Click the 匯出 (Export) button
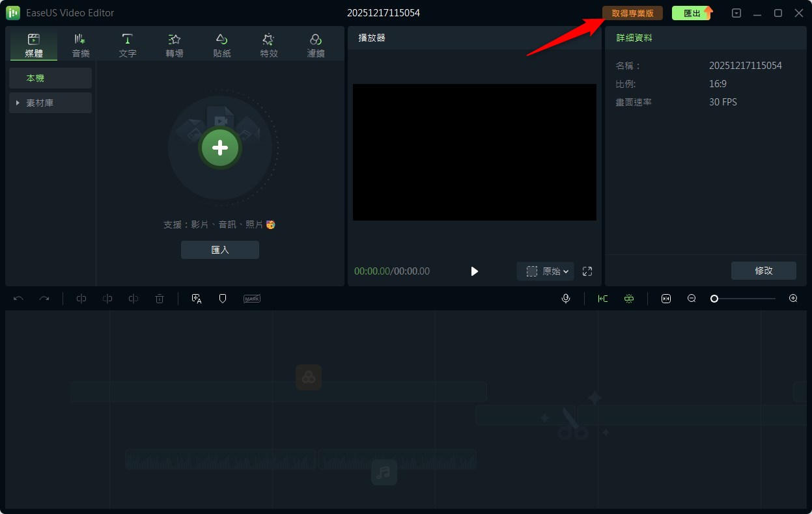 pos(691,13)
